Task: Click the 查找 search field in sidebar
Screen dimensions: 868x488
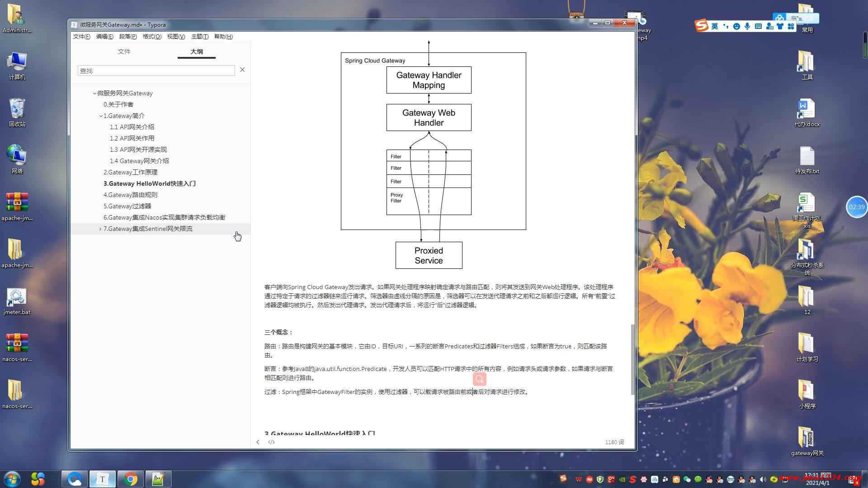Action: pos(156,70)
